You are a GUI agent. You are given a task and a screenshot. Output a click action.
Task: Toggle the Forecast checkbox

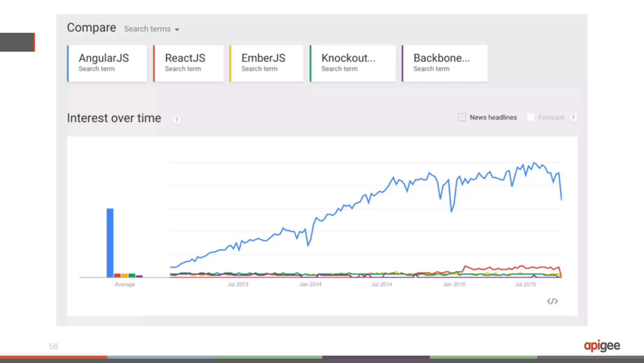point(530,117)
